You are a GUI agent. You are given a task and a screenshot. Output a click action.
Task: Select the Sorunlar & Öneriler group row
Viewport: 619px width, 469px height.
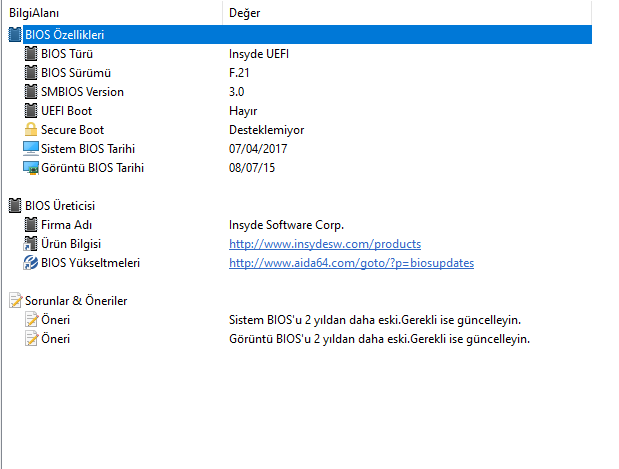76,301
